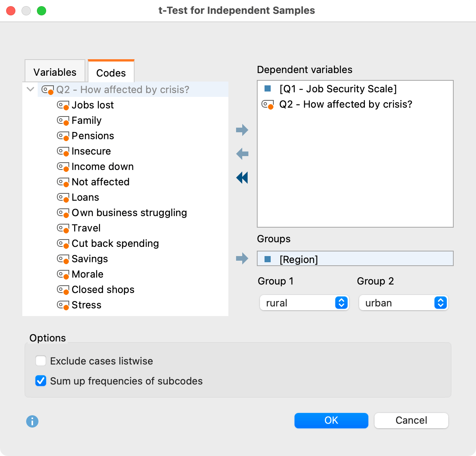Click the remove-variable left arrow
This screenshot has width=476, height=456.
(x=242, y=154)
